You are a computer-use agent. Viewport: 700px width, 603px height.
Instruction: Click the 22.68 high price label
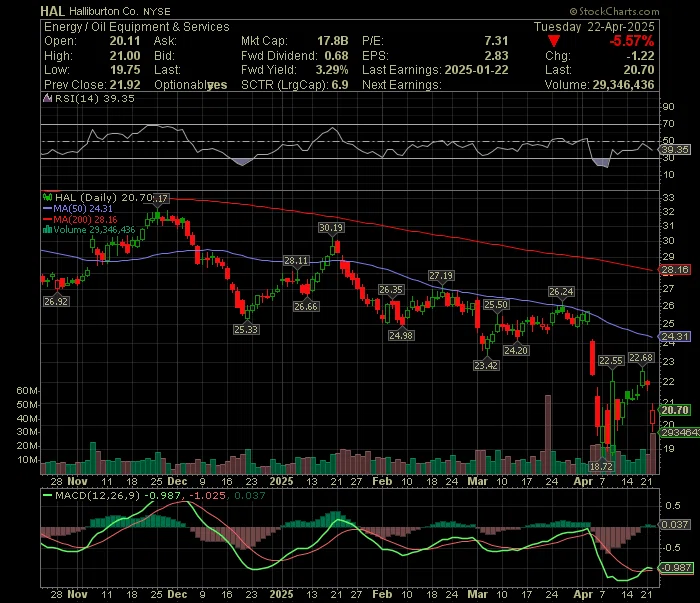click(641, 358)
